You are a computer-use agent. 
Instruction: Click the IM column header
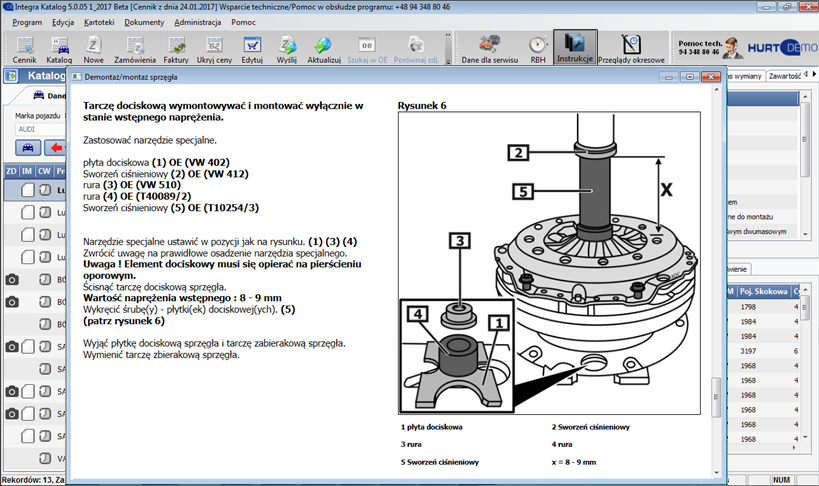coord(27,171)
